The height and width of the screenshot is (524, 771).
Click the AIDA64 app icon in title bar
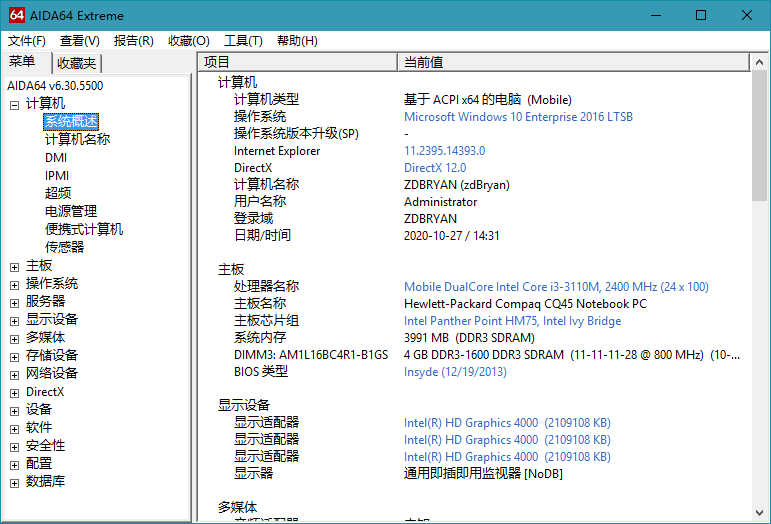point(14,15)
